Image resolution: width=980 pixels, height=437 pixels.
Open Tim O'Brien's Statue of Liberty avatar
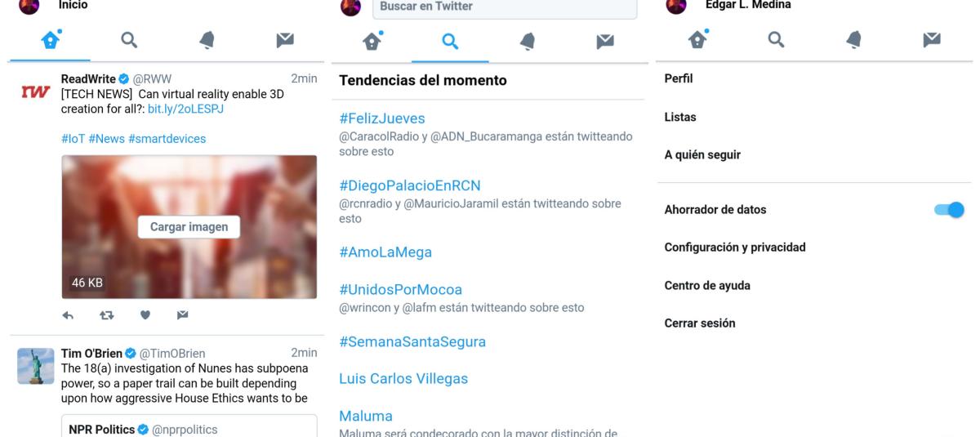pyautogui.click(x=35, y=365)
